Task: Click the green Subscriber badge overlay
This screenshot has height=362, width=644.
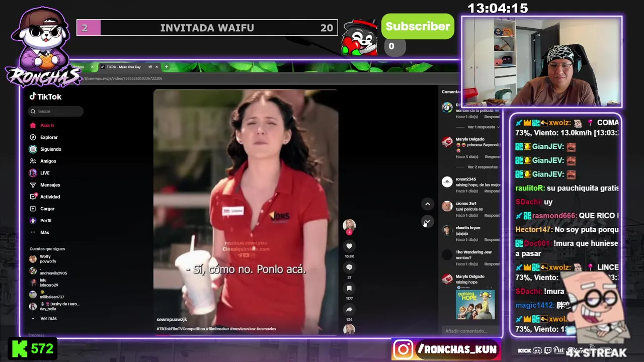Action: pos(418,27)
